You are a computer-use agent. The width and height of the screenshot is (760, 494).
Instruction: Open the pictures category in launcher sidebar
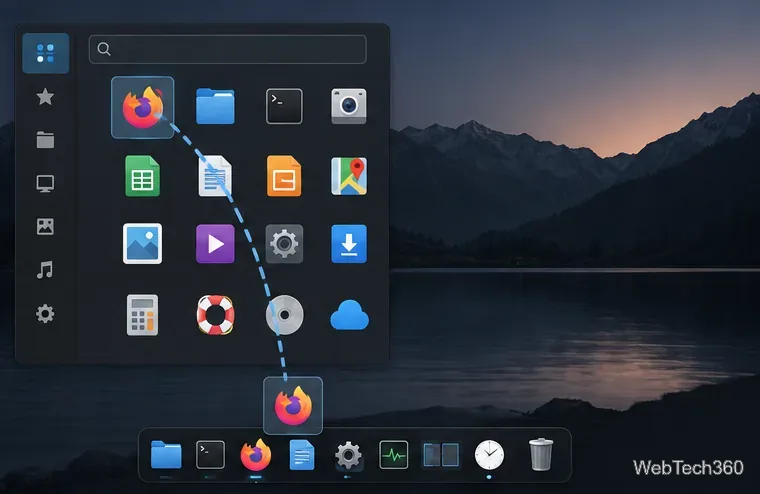(x=45, y=226)
